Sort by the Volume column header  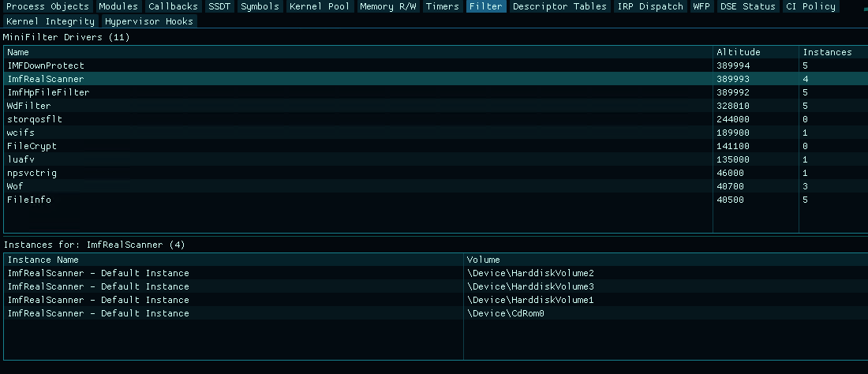pos(666,260)
